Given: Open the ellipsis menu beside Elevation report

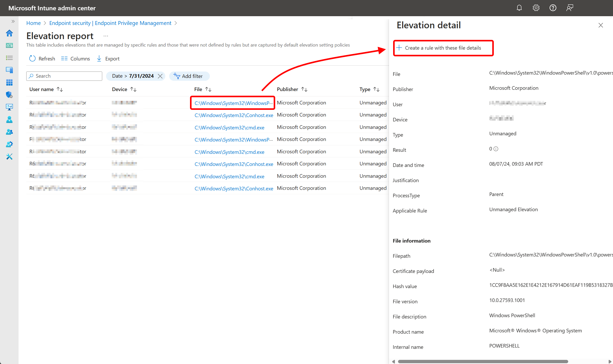Looking at the screenshot, I should [106, 36].
